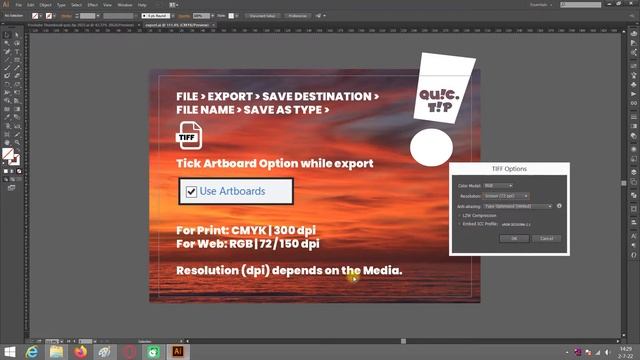640x360 pixels.
Task: Set paint mode to Gradient button
Action: click(12, 171)
